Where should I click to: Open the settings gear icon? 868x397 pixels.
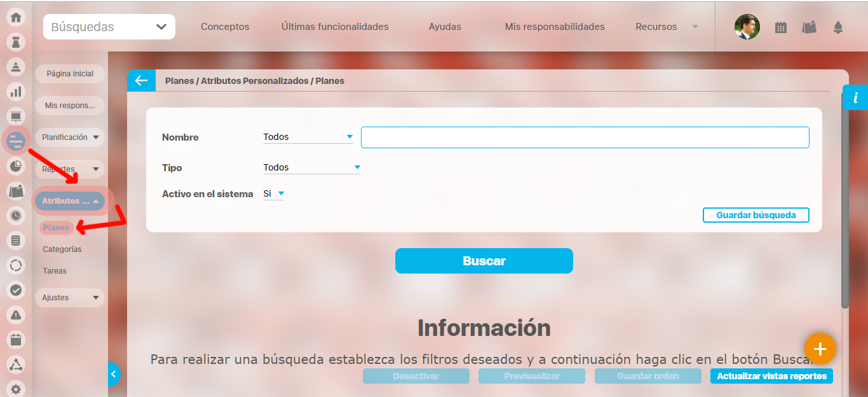16,389
